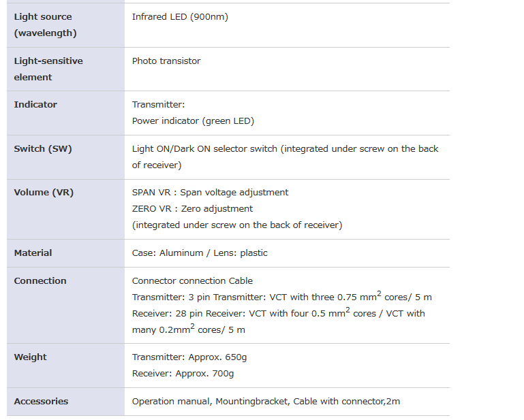524x420 pixels.
Task: Click the "Volume (VR)" row header
Action: [44, 193]
